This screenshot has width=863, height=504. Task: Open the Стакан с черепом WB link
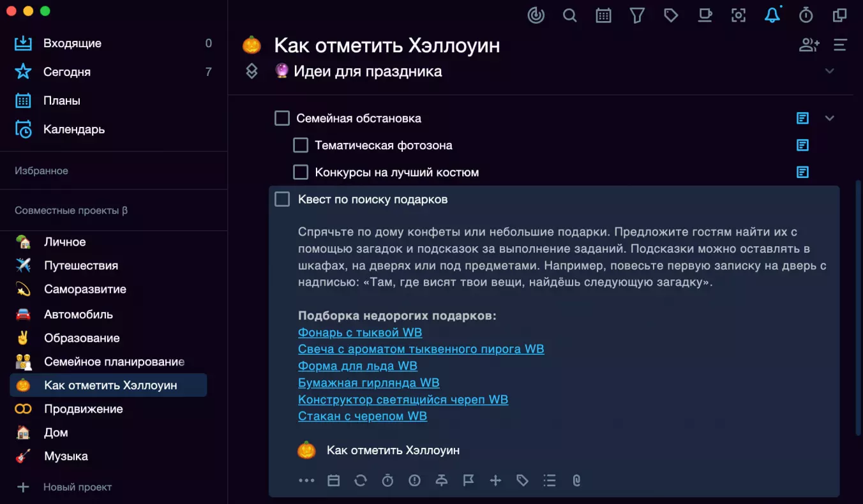363,416
